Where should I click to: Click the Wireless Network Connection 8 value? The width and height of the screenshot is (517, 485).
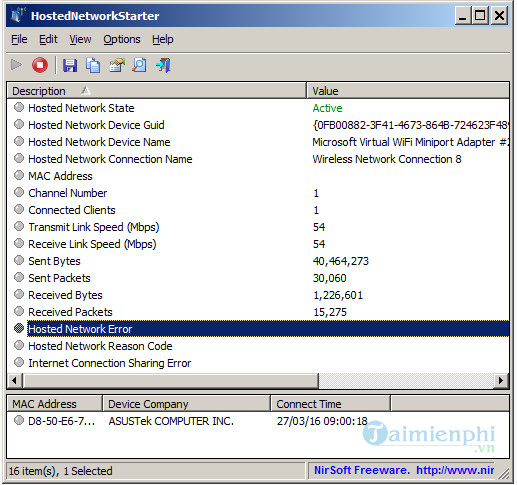[x=387, y=159]
